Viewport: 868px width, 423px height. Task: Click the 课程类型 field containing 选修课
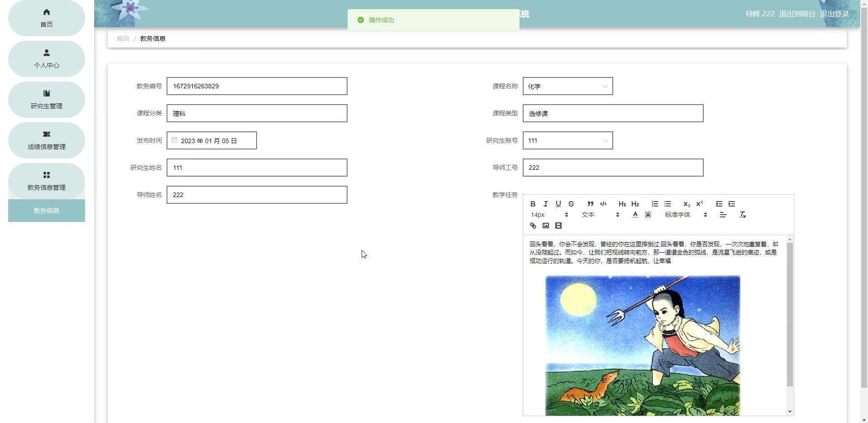point(613,113)
